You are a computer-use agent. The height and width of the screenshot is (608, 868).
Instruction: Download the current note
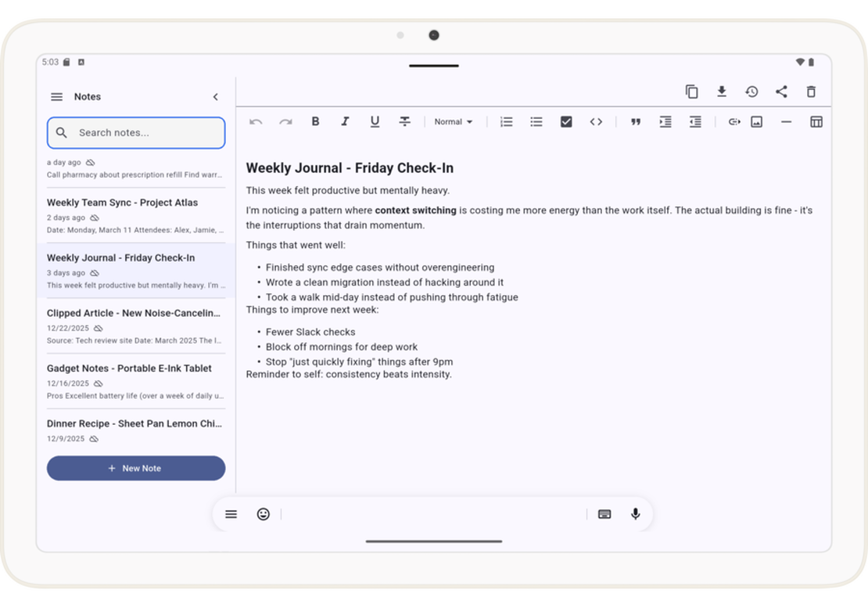pos(722,92)
